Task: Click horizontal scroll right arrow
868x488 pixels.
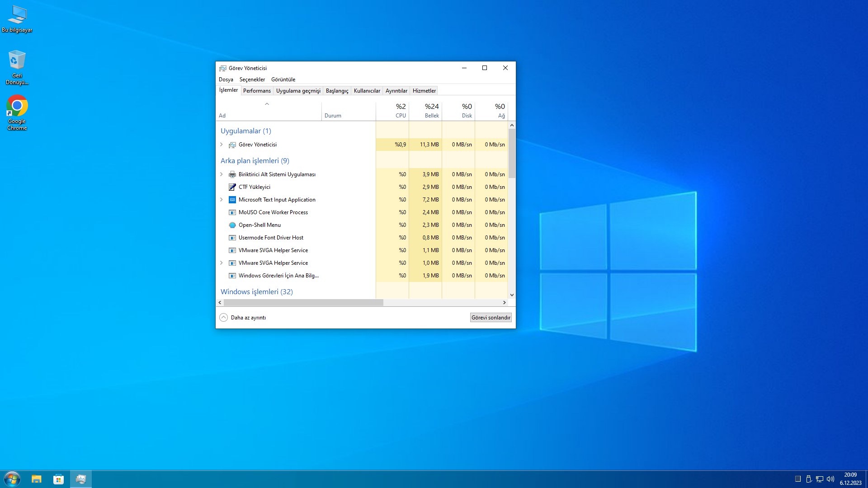Action: pyautogui.click(x=505, y=303)
